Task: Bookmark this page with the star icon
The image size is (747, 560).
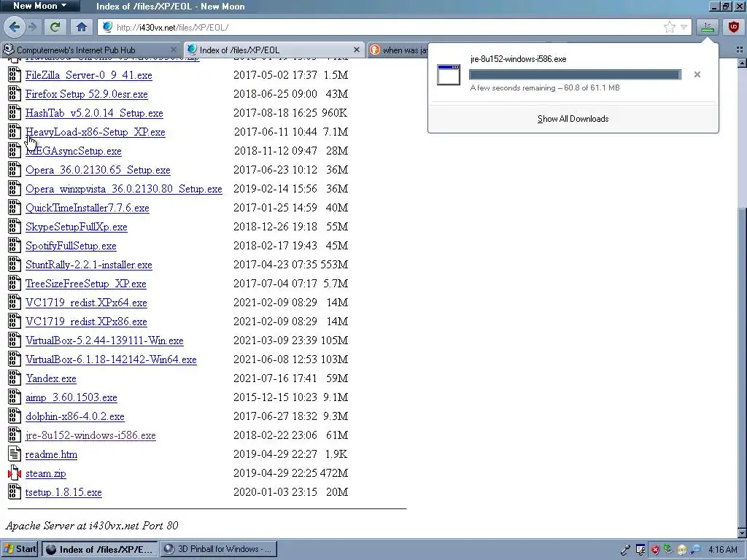Action: tap(670, 27)
